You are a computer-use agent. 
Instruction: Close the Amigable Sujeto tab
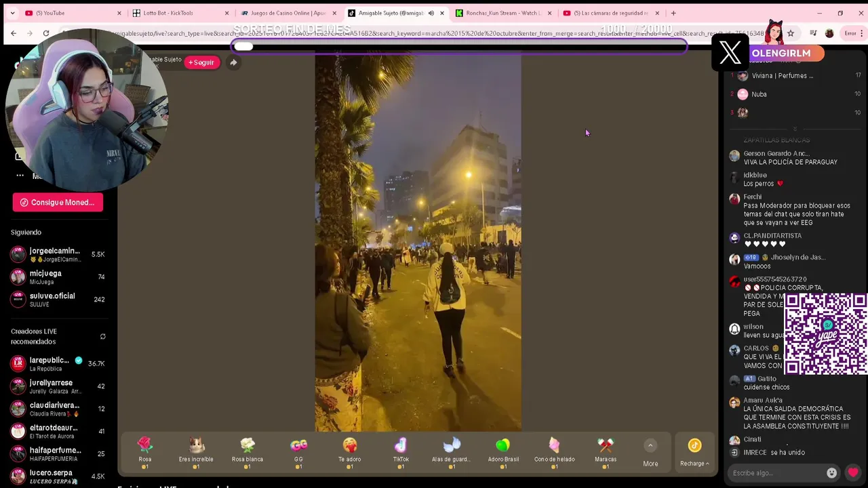(x=442, y=13)
